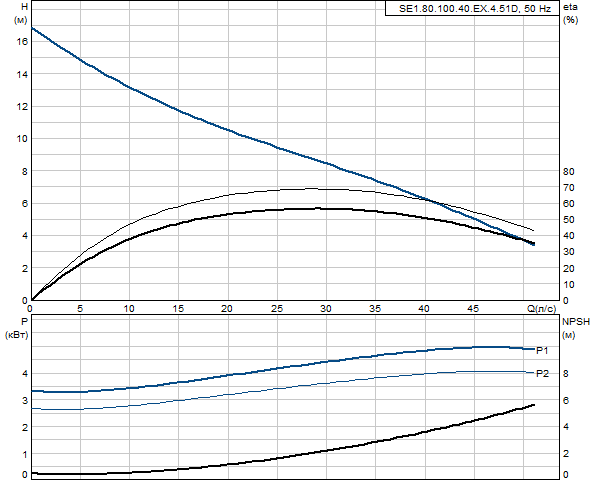Click the blue head curve start point at zero flow
592x480 pixels.
31,28
